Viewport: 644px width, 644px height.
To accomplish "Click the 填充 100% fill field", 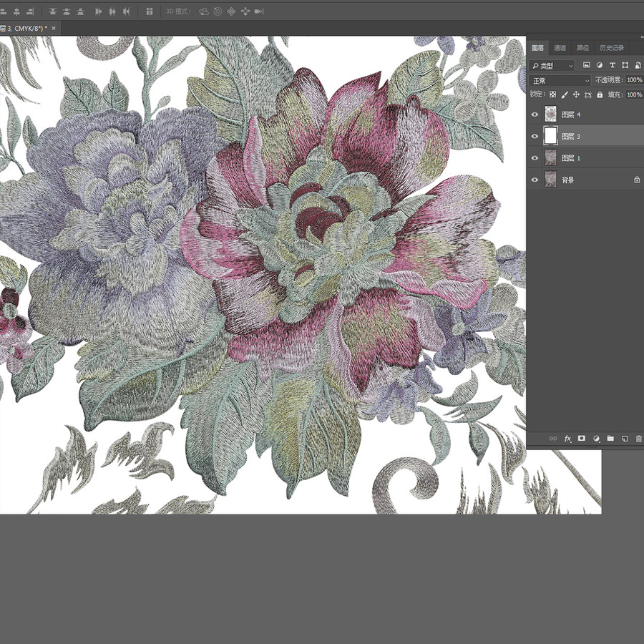I will pos(635,95).
